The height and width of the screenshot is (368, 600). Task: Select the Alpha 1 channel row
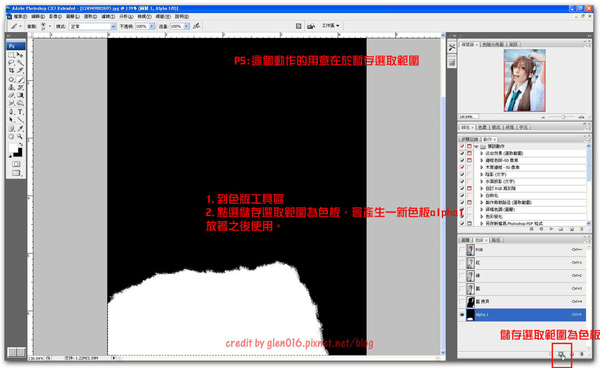522,315
